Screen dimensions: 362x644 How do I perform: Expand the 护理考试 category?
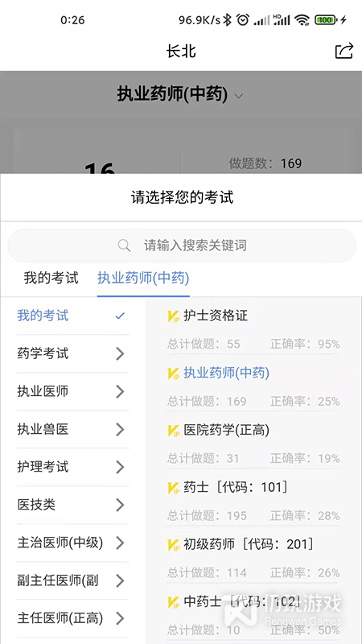pos(72,467)
